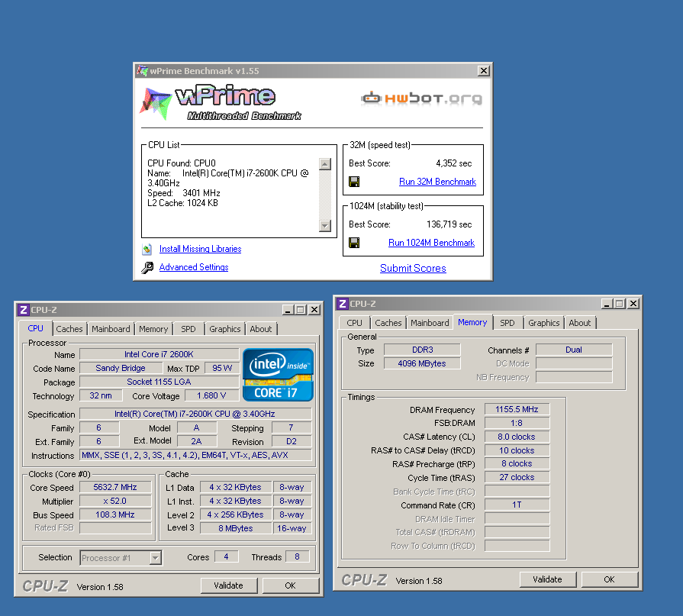Click the HWBOT.org logo

click(422, 98)
